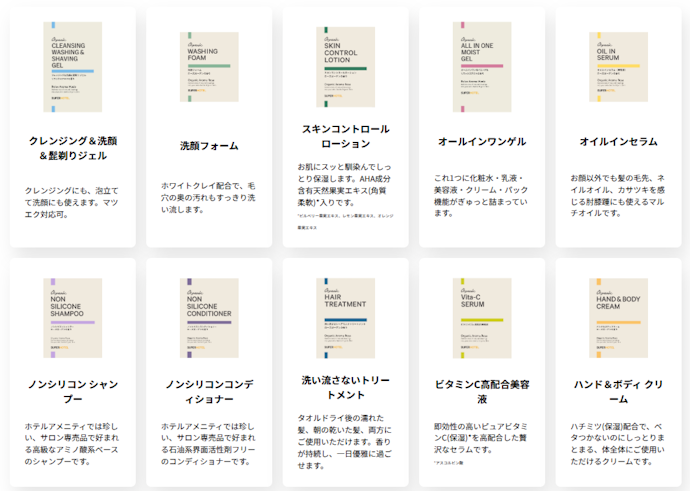This screenshot has width=690, height=491.
Task: Select the ノンシリコン シャンプー title
Action: pos(73,392)
